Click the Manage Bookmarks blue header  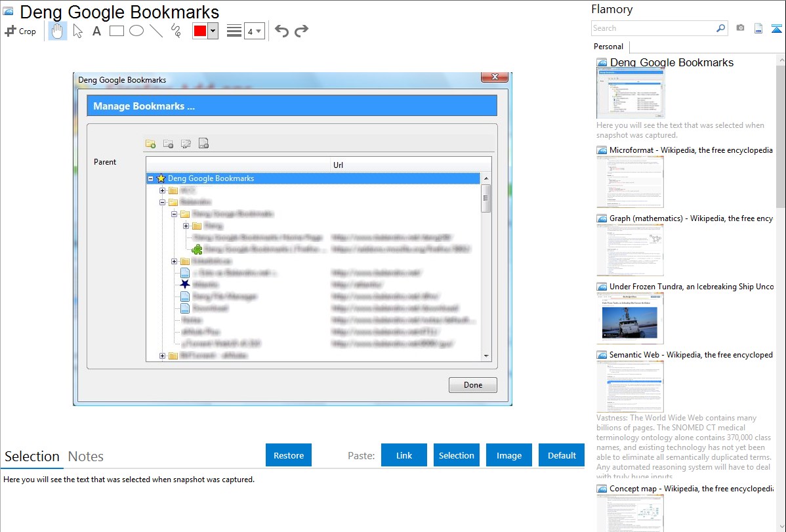292,106
